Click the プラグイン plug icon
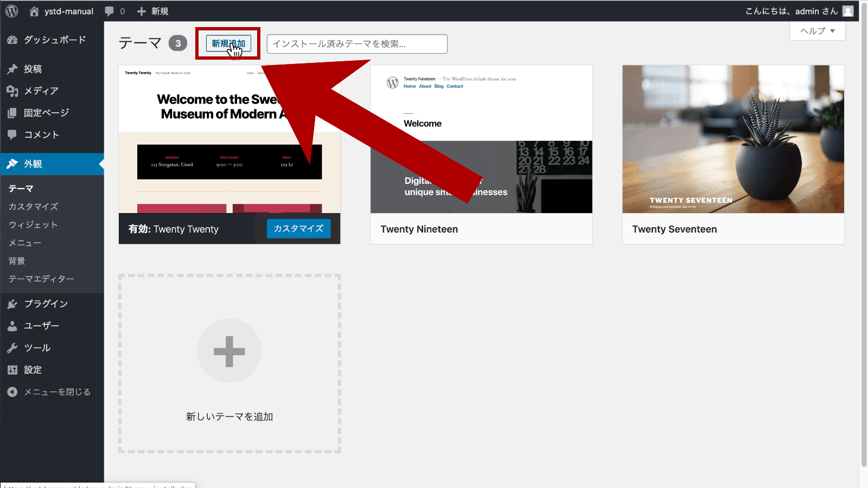Viewport: 868px width, 488px height. (x=12, y=304)
